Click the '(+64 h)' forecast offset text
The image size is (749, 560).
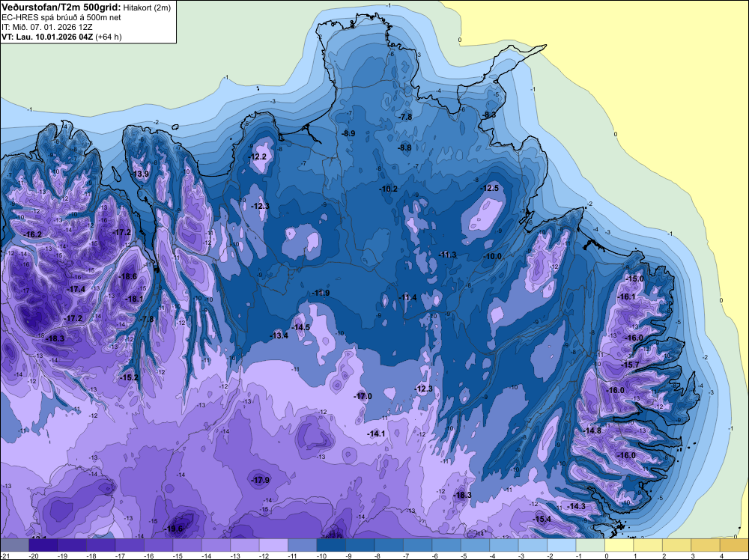(x=109, y=37)
